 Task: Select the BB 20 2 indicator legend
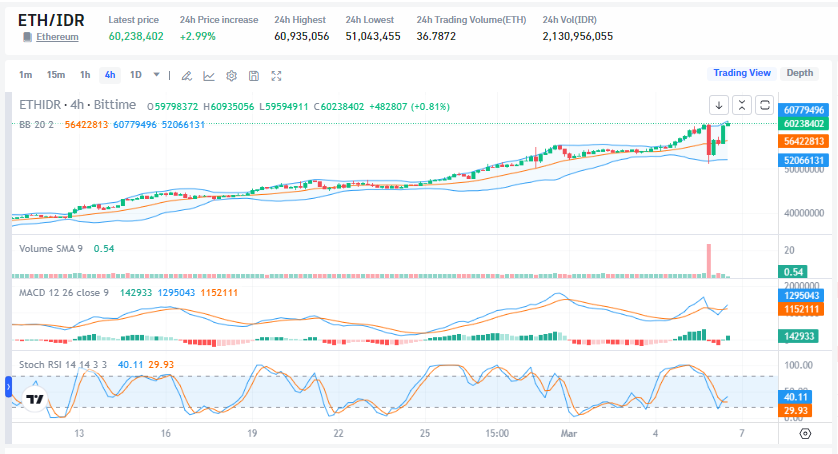pyautogui.click(x=36, y=125)
